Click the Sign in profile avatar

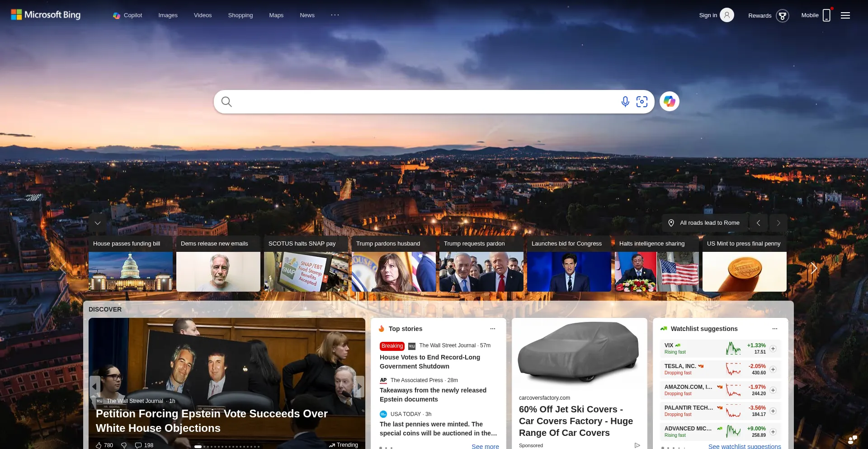tap(726, 15)
